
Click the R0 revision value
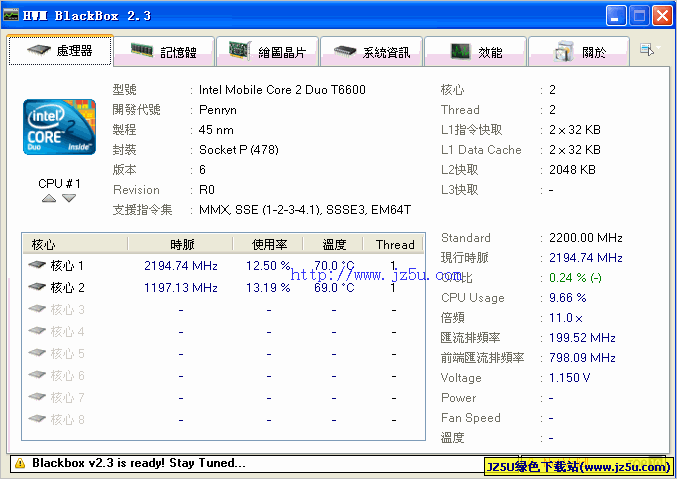207,190
